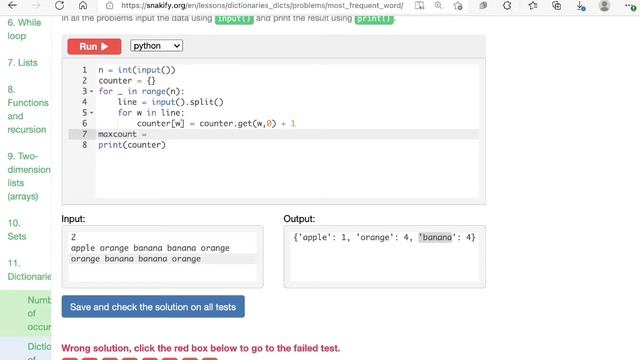This screenshot has width=640, height=360.
Task: Open the immersive reader icon in address bar
Action: point(419,6)
